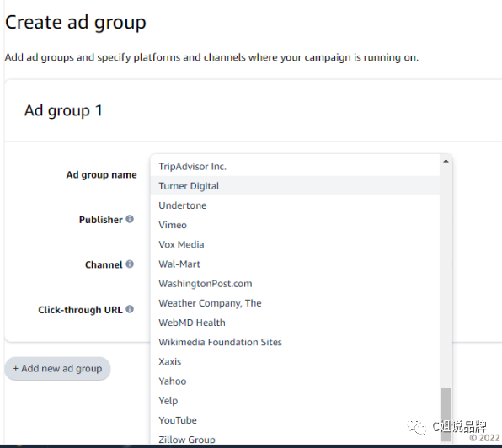Click the dropdown scrollbar thumb
The height and width of the screenshot is (448, 502).
[446, 414]
